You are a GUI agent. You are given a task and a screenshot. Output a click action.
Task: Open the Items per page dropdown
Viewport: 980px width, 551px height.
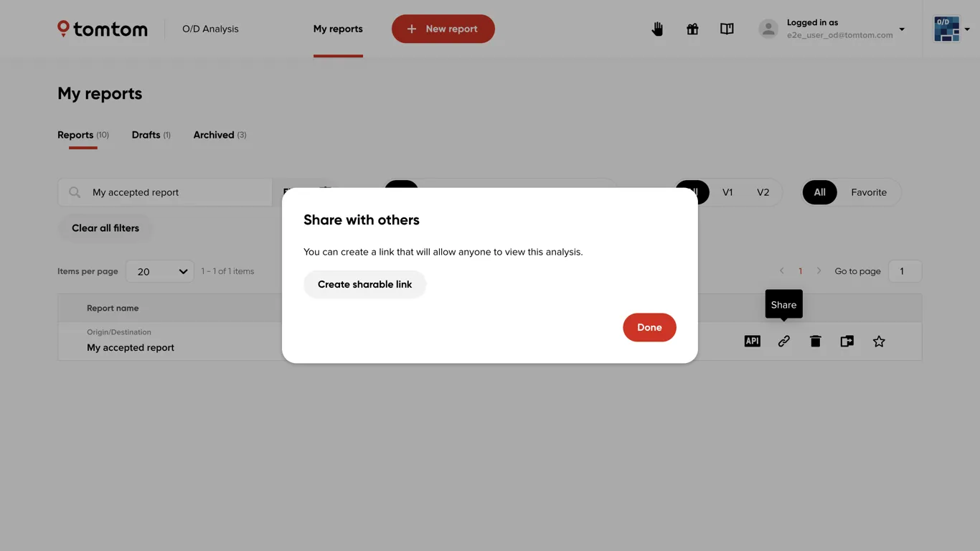click(x=160, y=271)
